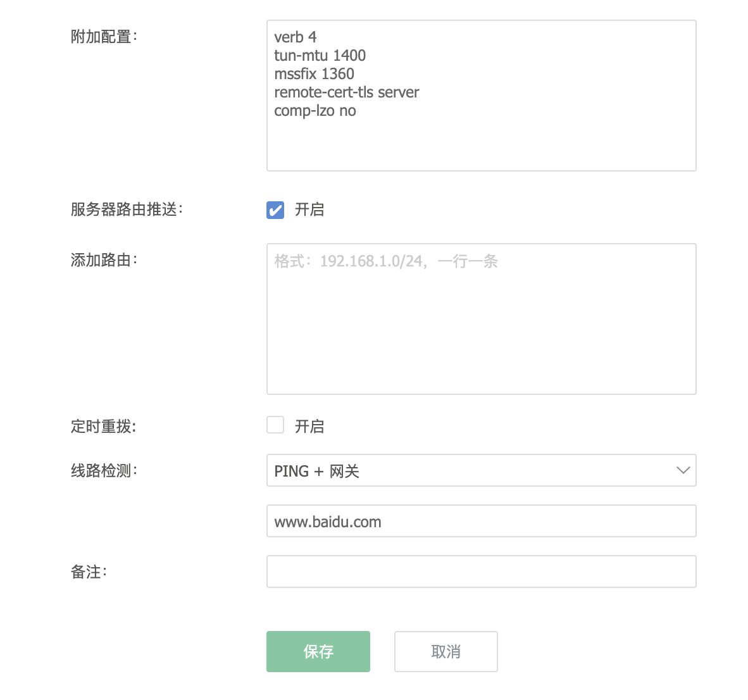Viewport: 748px width, 700px height.
Task: Click inside the 添加路由 add route textarea
Action: coord(481,316)
